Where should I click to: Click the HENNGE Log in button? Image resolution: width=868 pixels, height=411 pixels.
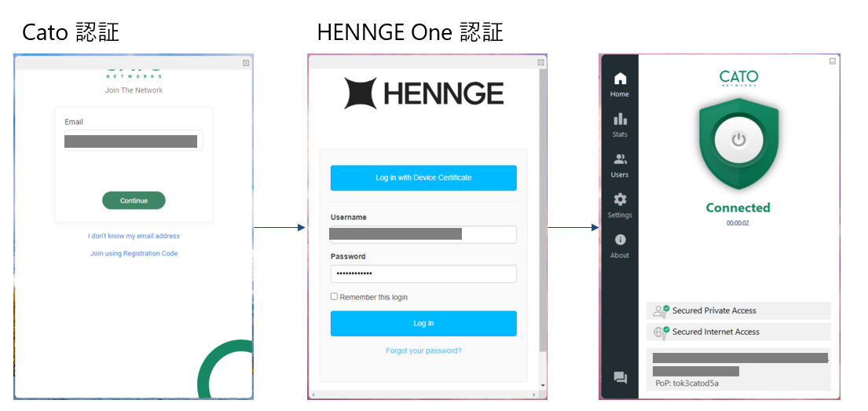pos(423,324)
